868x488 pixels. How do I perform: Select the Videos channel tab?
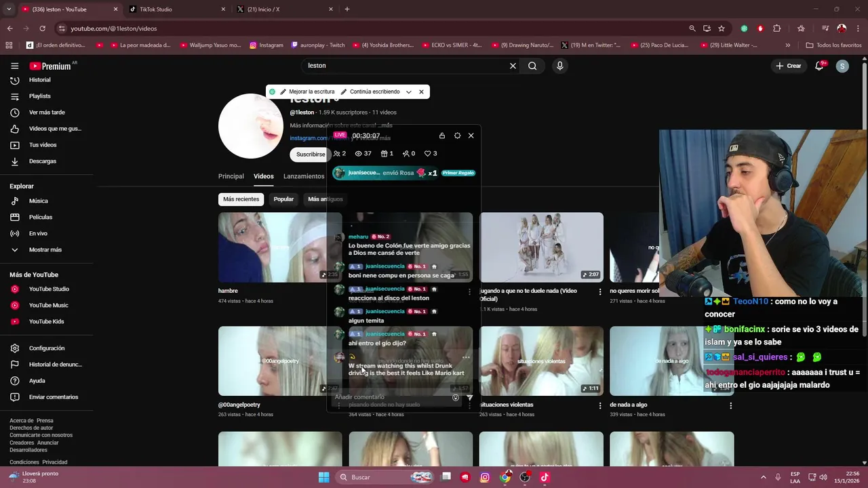264,176
